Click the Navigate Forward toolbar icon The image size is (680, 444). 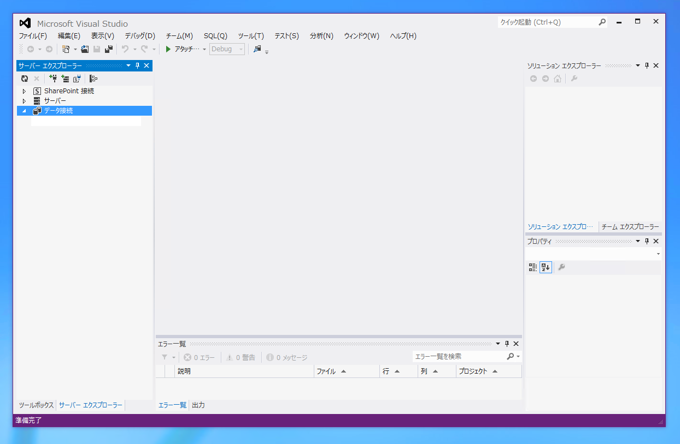pyautogui.click(x=49, y=49)
